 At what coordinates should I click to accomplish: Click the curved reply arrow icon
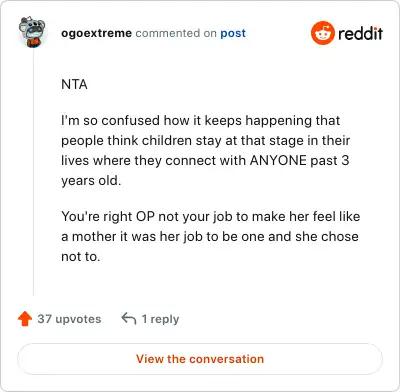pyautogui.click(x=129, y=319)
